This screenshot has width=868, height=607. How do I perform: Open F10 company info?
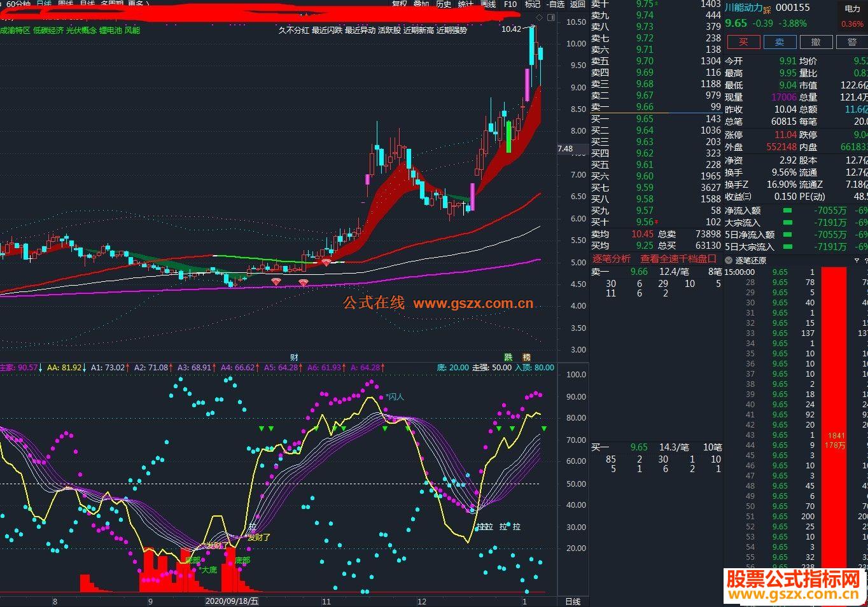pyautogui.click(x=510, y=4)
